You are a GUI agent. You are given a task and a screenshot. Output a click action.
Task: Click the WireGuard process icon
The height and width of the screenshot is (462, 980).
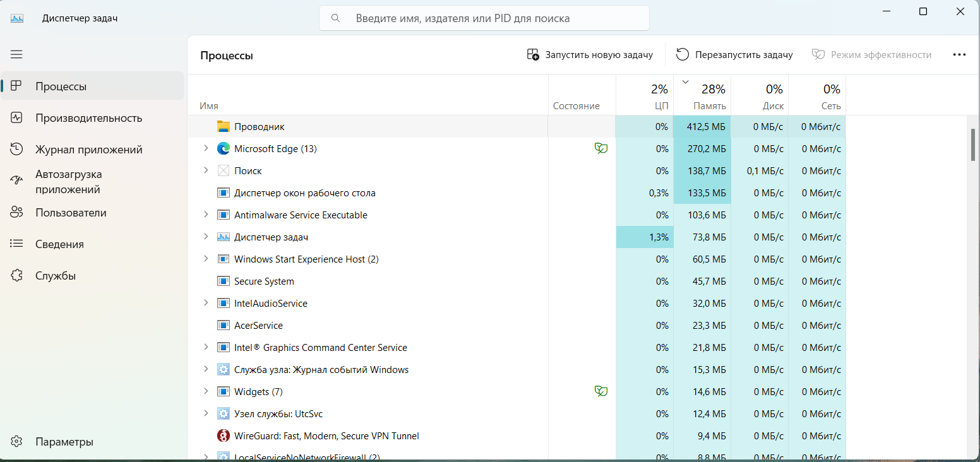point(223,435)
